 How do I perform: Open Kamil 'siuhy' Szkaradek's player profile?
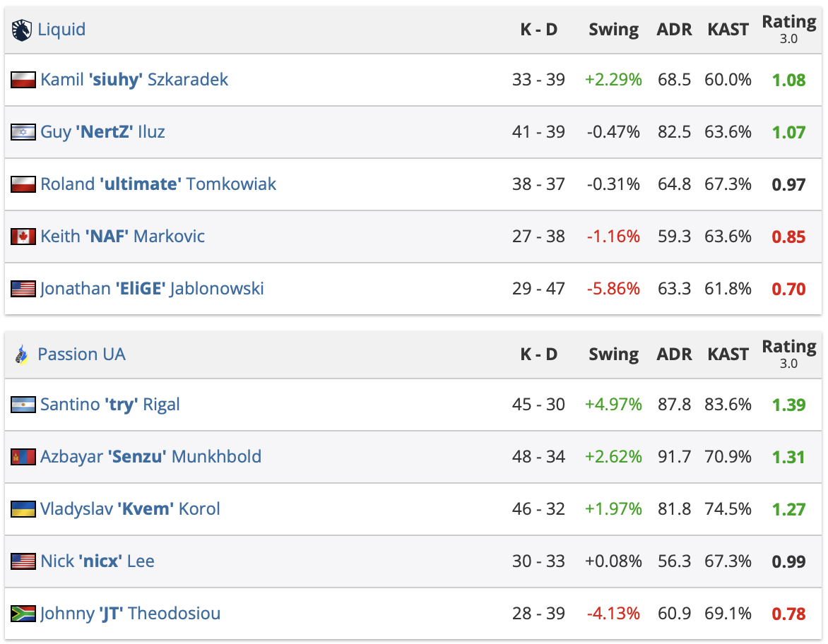[134, 80]
